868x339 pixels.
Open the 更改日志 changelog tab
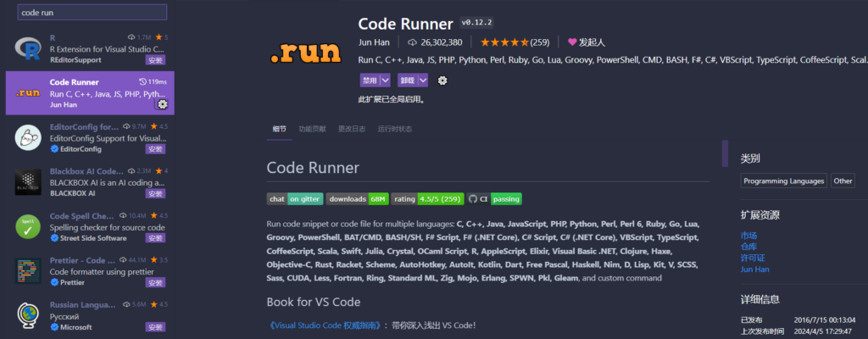(x=352, y=129)
